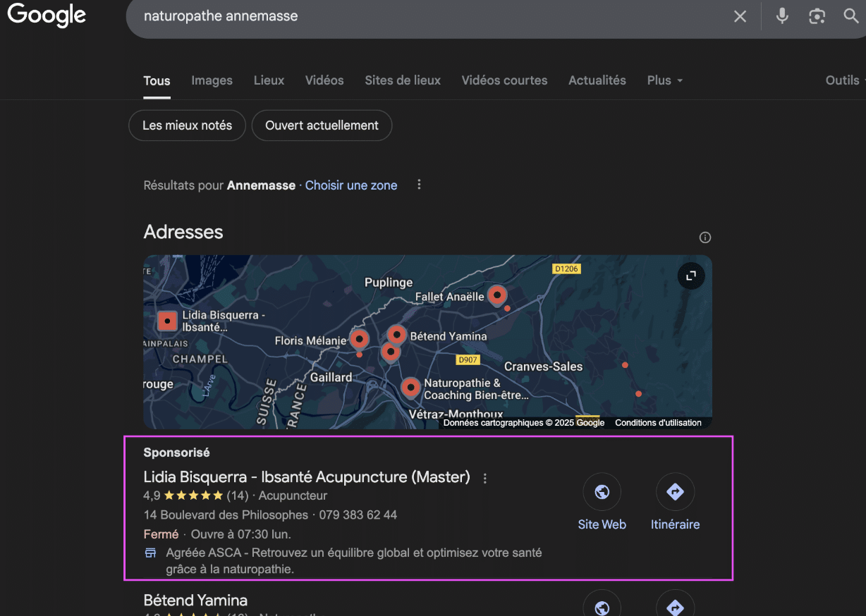Click the 'Itinéraire' label for Lidia Bisquerra

tap(675, 524)
